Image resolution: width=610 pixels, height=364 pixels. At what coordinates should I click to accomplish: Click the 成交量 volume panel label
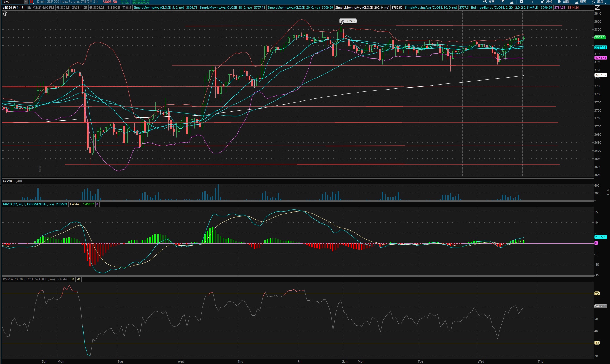[x=8, y=181]
